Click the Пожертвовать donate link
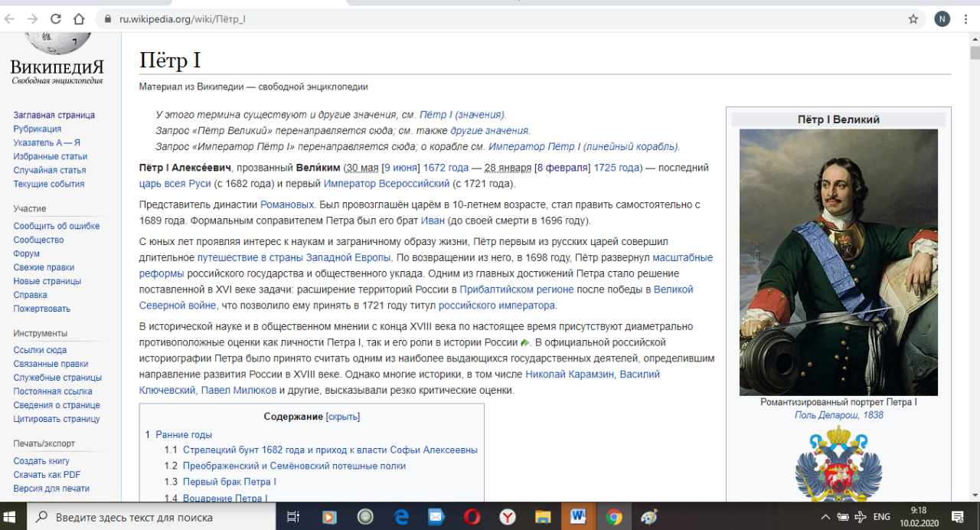Viewport: 980px width, 530px height. tap(41, 309)
